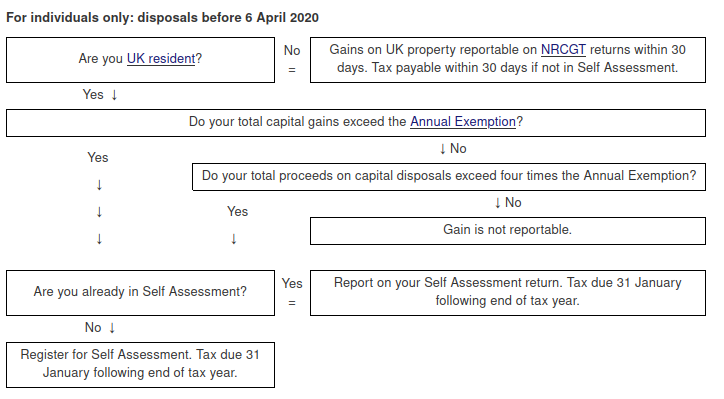Image resolution: width=724 pixels, height=399 pixels.
Task: Click the 'Are you already in Self Assessment?' box
Action: [140, 293]
